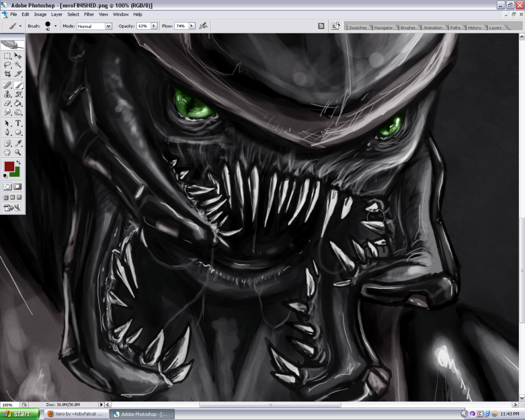Screen dimensions: 525x420
Task: Switch to the Layers palette tab
Action: [x=495, y=28]
